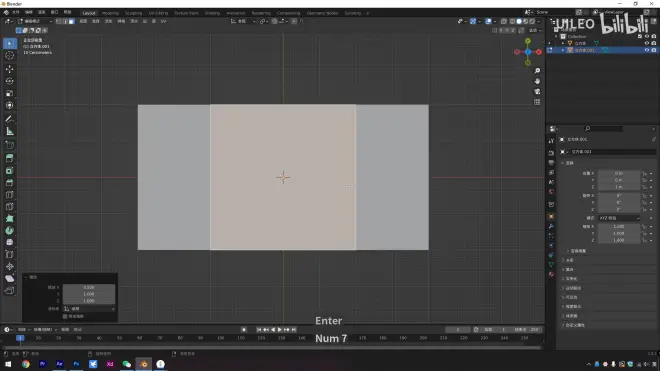This screenshot has width=660, height=371.
Task: Select the Shrink/Fatten tool
Action: pyautogui.click(x=10, y=266)
